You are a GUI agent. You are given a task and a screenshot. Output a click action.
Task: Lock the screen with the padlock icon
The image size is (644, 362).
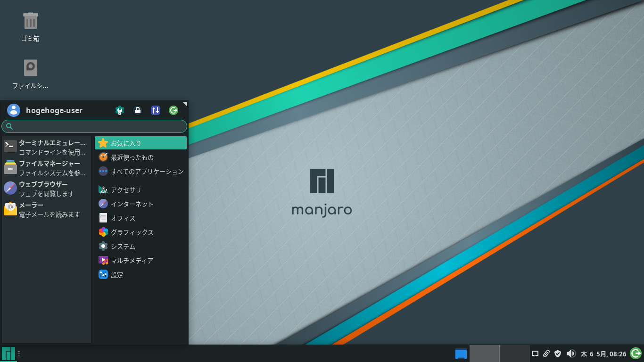138,110
